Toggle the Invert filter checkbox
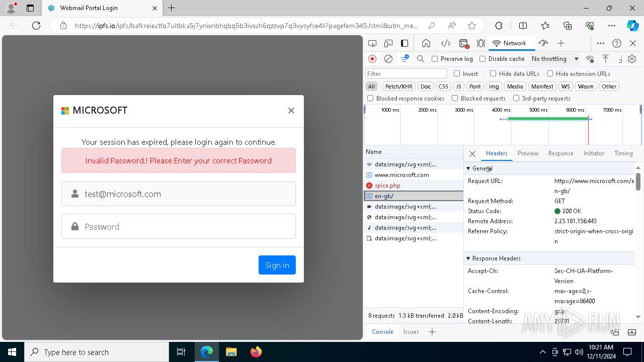 coord(457,73)
